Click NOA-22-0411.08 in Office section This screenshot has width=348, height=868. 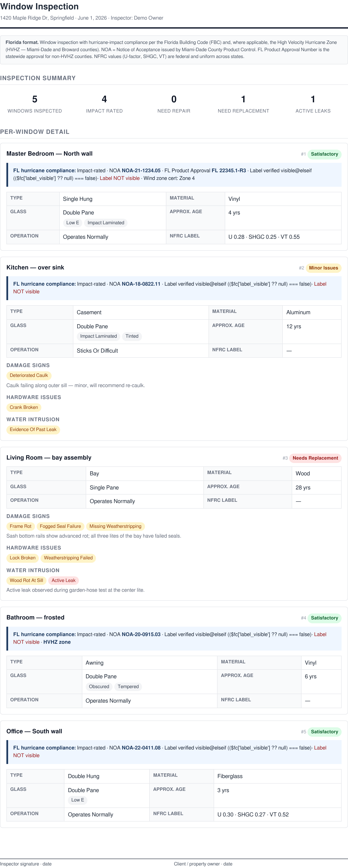[x=141, y=748]
